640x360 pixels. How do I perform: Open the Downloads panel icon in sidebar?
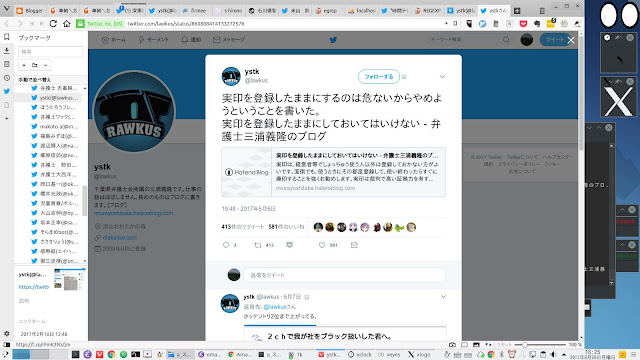(7, 51)
